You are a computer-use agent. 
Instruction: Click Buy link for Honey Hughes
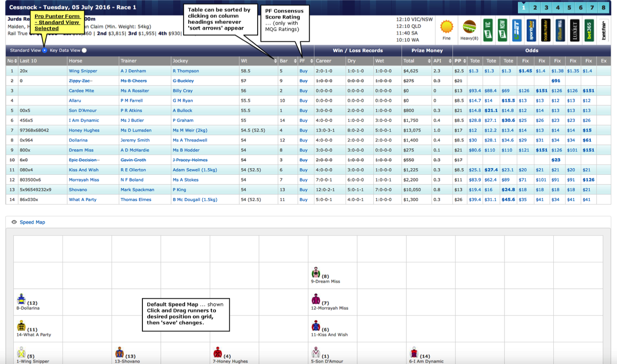click(x=303, y=130)
